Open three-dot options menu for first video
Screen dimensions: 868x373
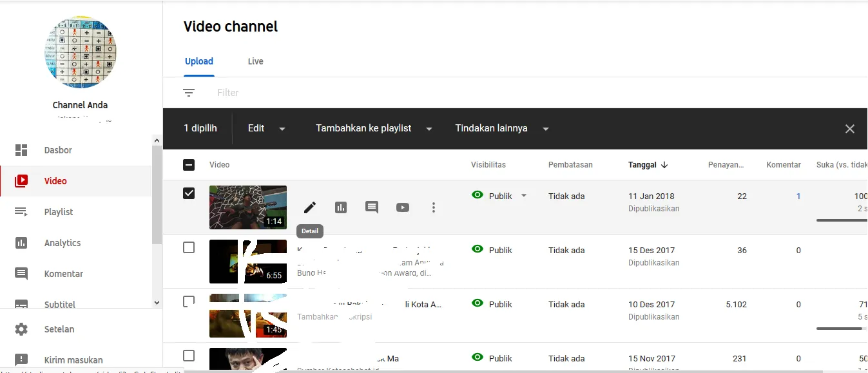click(434, 207)
